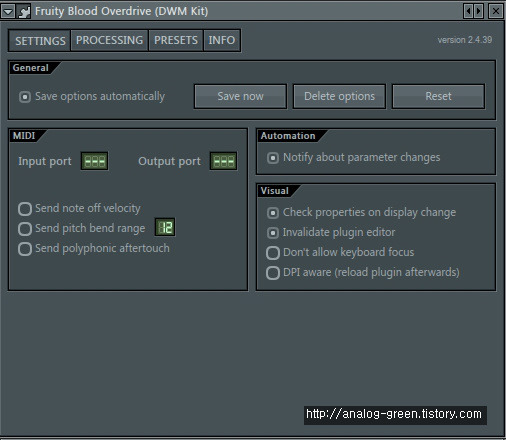Viewport: 506px width, 440px height.
Task: Click the Save now button
Action: [x=240, y=96]
